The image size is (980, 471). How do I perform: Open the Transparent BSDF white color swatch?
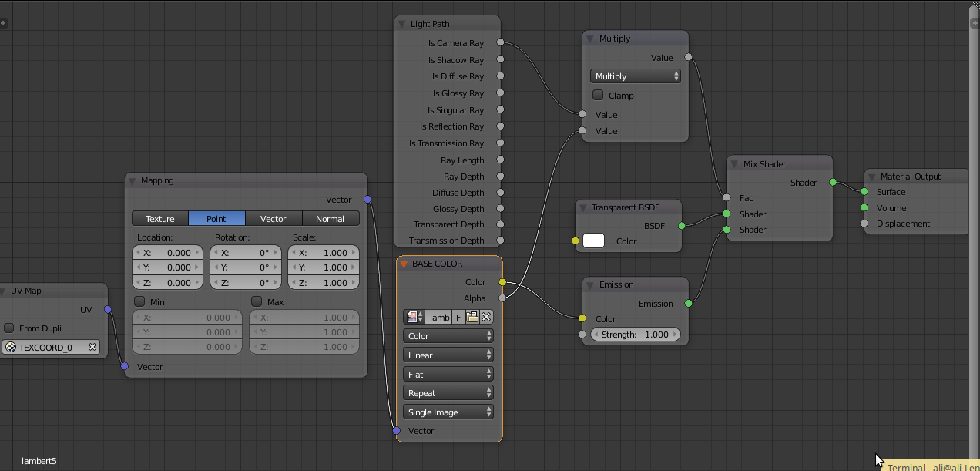594,241
